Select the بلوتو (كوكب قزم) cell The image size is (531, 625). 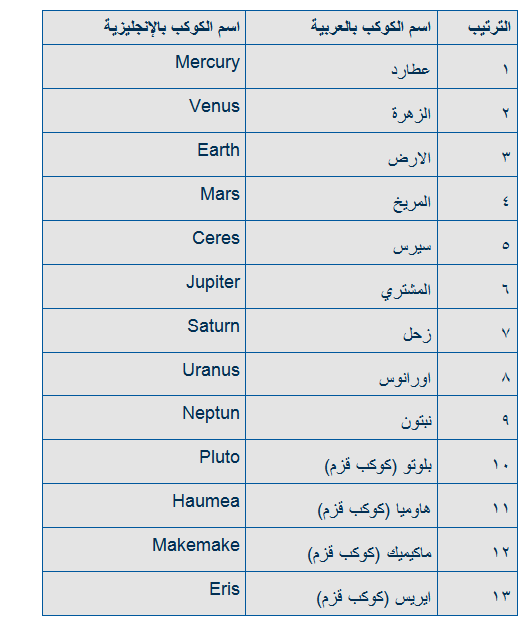[x=342, y=462]
